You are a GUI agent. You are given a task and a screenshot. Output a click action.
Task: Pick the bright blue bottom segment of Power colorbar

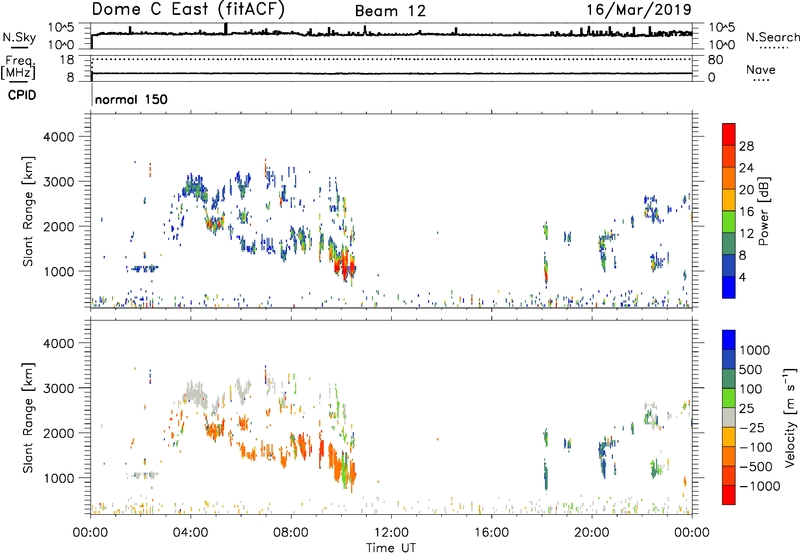pyautogui.click(x=729, y=288)
